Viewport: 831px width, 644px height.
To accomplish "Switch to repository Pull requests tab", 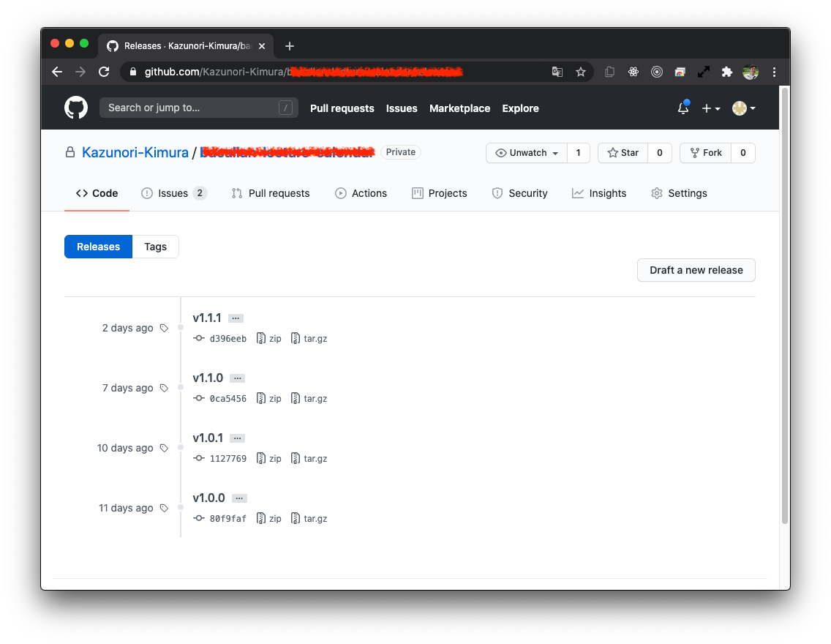I will coord(270,193).
